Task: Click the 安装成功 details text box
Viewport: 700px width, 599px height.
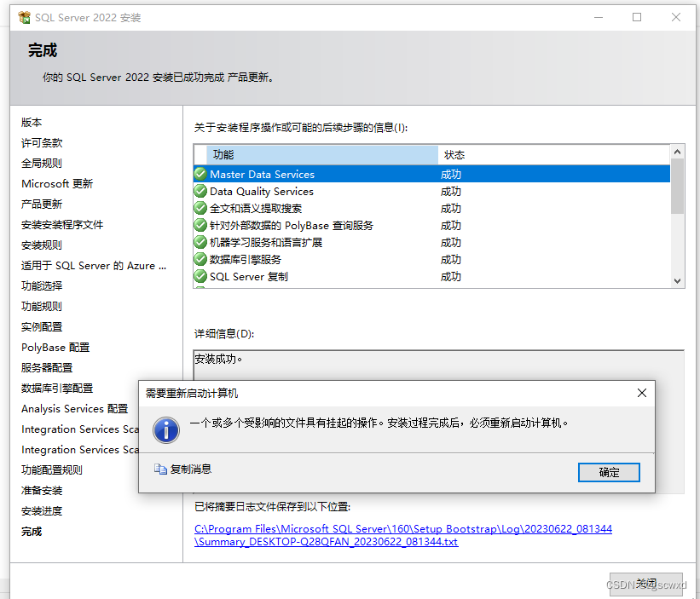Action: pos(439,365)
